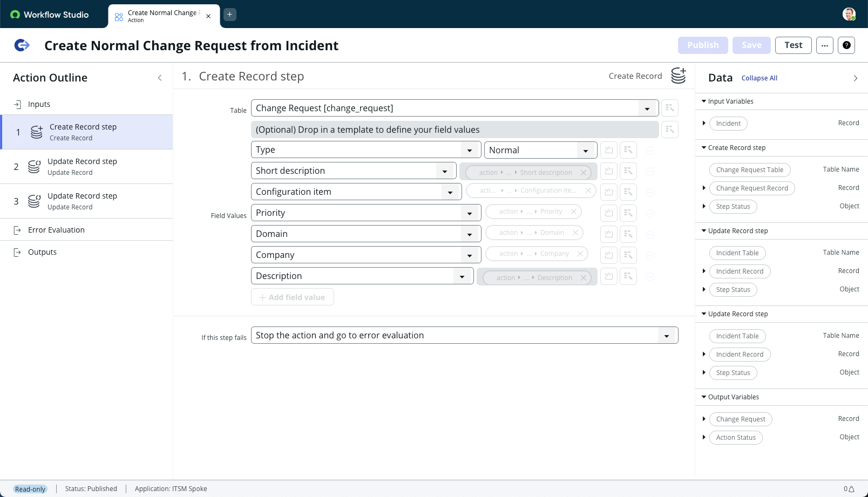
Task: Open Error Evaluation in outline
Action: pos(86,230)
